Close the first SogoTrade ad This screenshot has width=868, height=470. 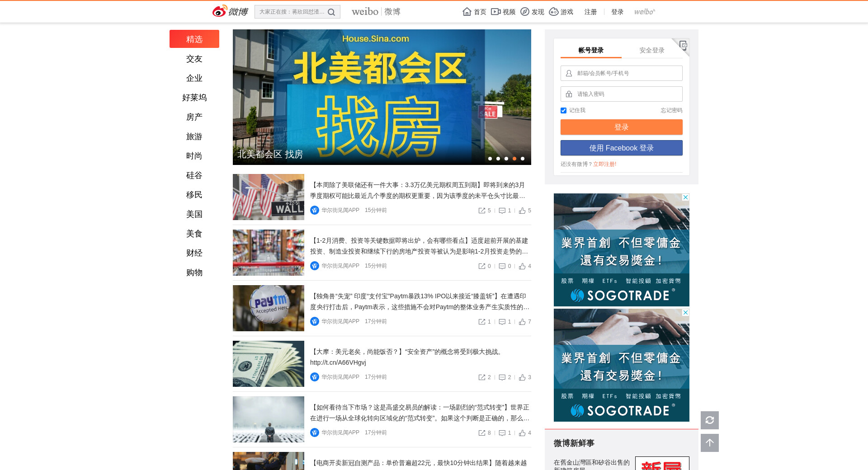click(x=685, y=197)
